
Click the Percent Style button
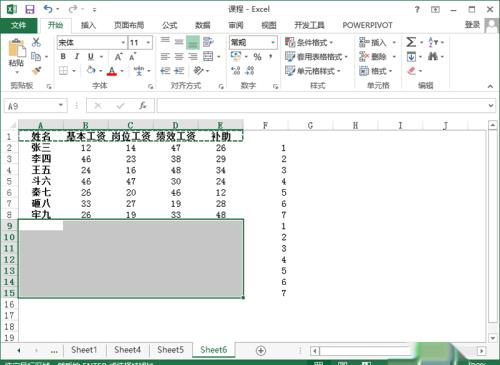point(257,57)
